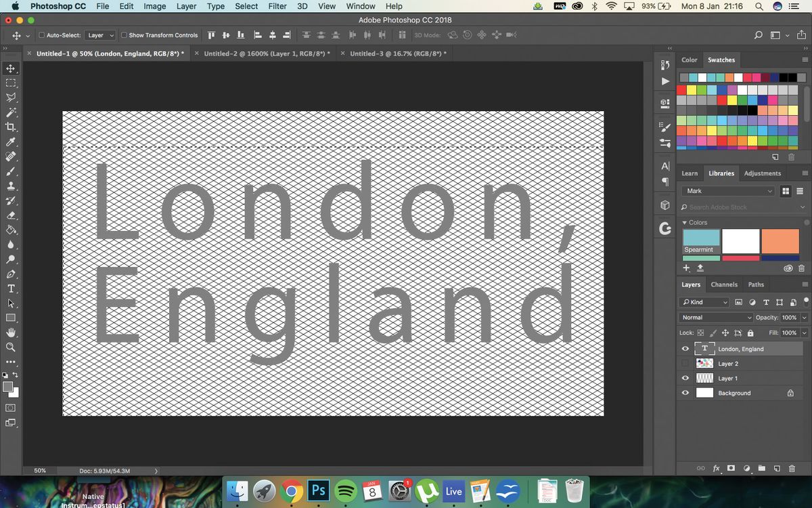The image size is (812, 508).
Task: Open the Filter menu
Action: coord(277,6)
